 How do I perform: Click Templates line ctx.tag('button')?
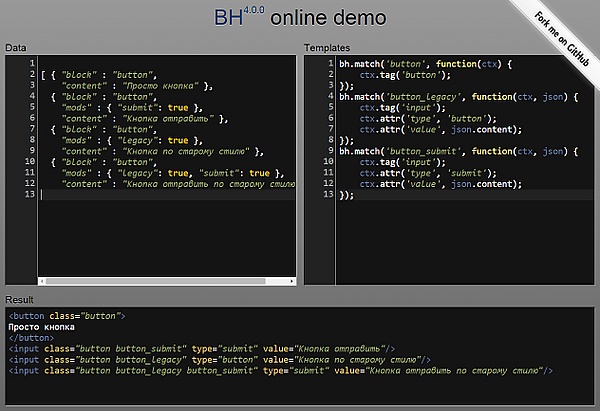405,75
